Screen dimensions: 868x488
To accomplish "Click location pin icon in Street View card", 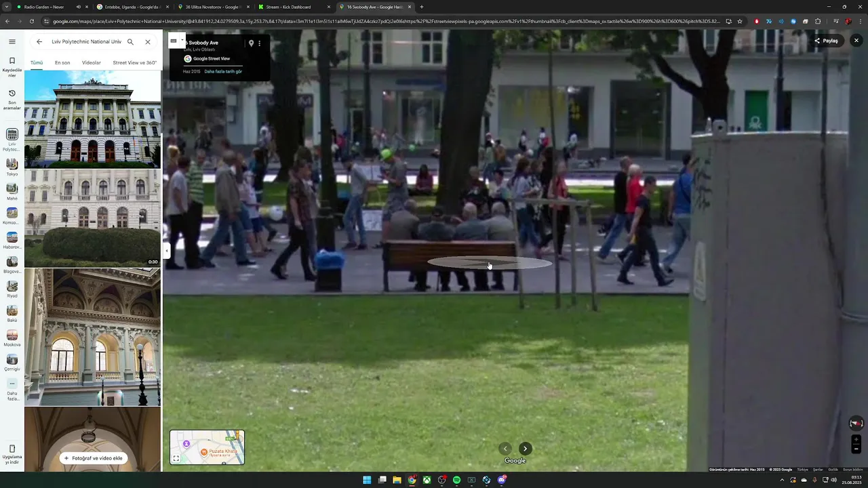I will coord(251,43).
